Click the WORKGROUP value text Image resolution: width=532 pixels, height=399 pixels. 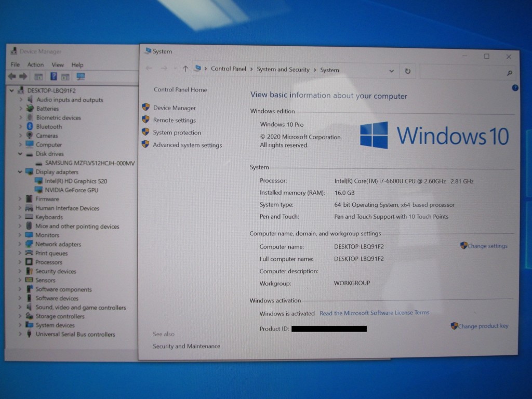pyautogui.click(x=352, y=283)
